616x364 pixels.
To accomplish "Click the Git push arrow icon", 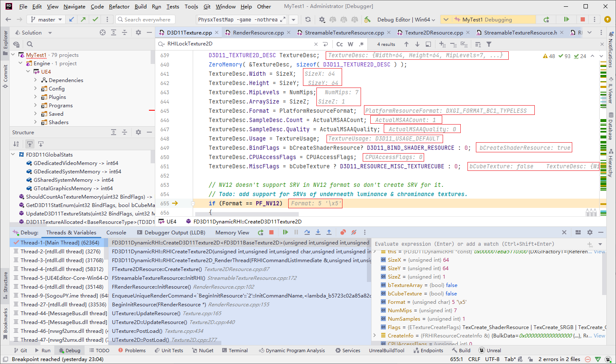I will click(x=83, y=19).
